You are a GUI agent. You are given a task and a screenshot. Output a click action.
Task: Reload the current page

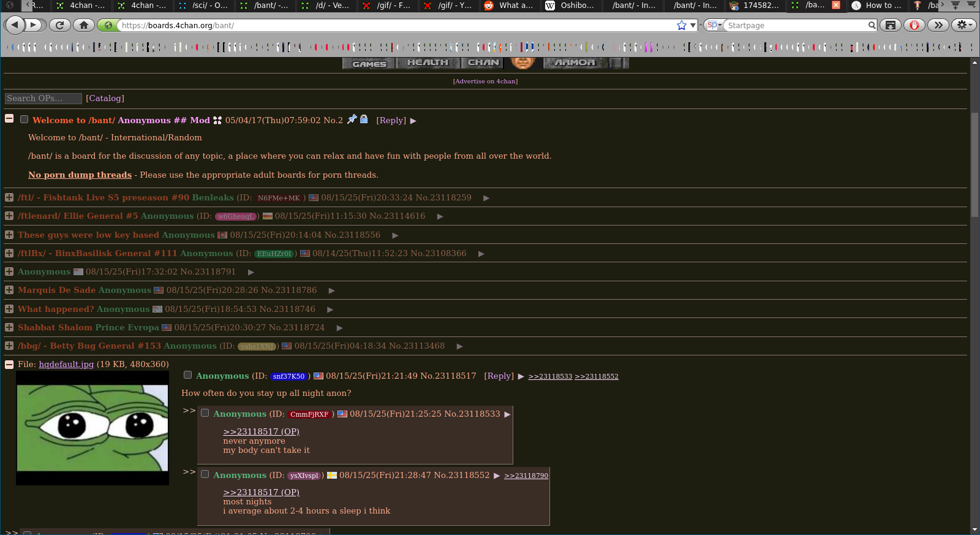point(59,25)
